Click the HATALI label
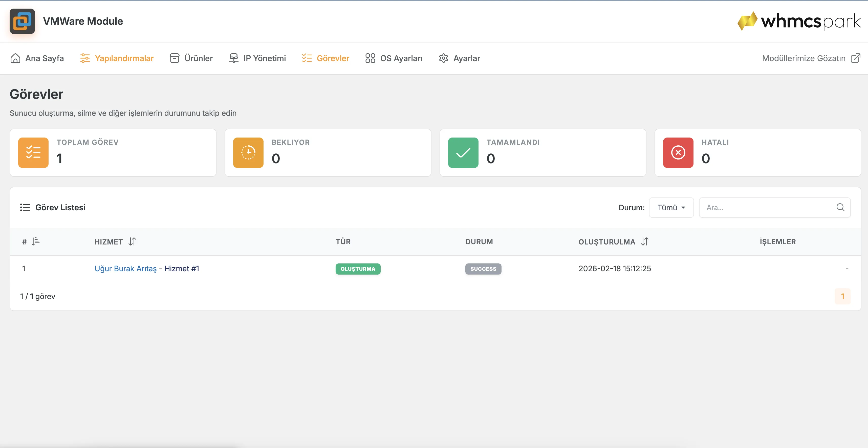 coord(715,142)
